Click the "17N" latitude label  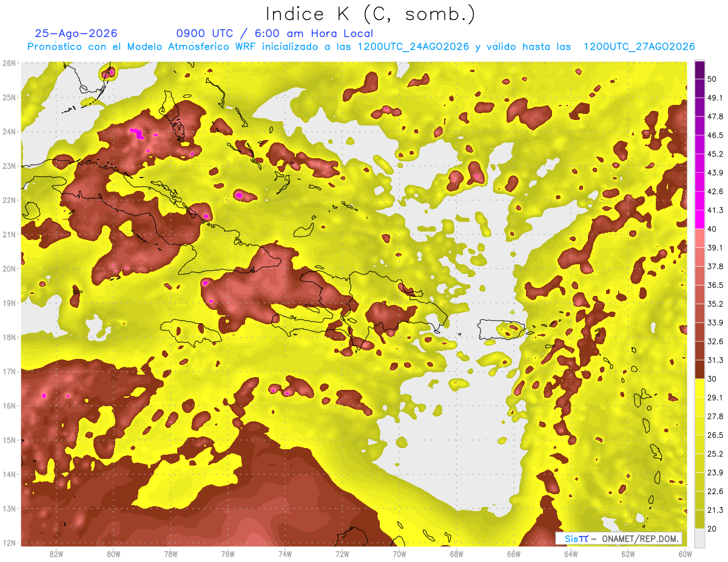[x=8, y=371]
